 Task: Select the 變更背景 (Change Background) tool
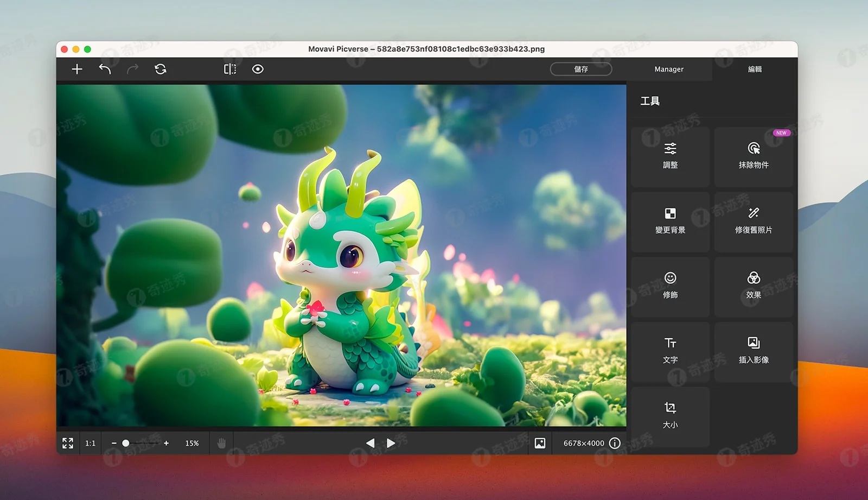tap(671, 221)
